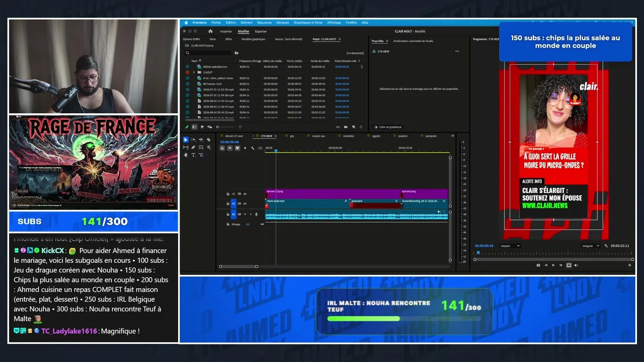Step back one frame in Program monitor

[x=546, y=265]
